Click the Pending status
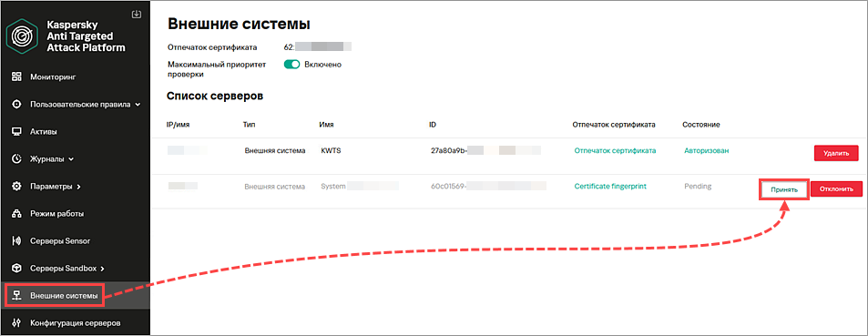This screenshot has width=868, height=336. pyautogui.click(x=698, y=187)
